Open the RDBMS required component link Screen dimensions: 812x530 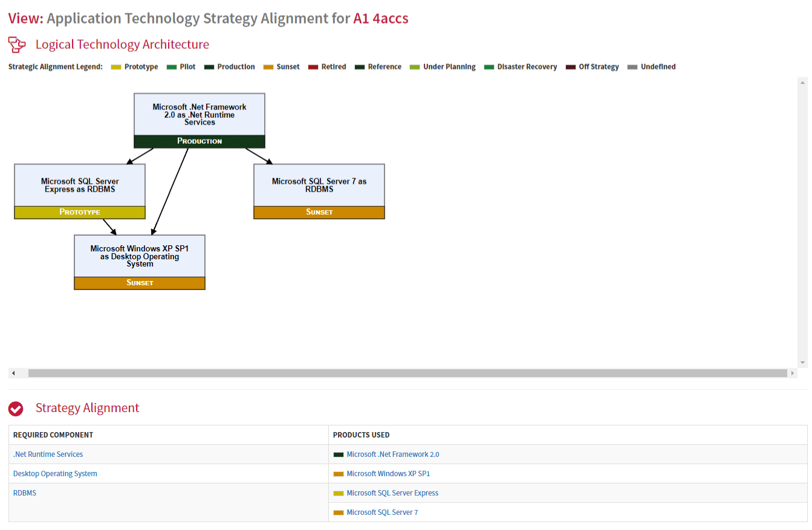coord(25,493)
